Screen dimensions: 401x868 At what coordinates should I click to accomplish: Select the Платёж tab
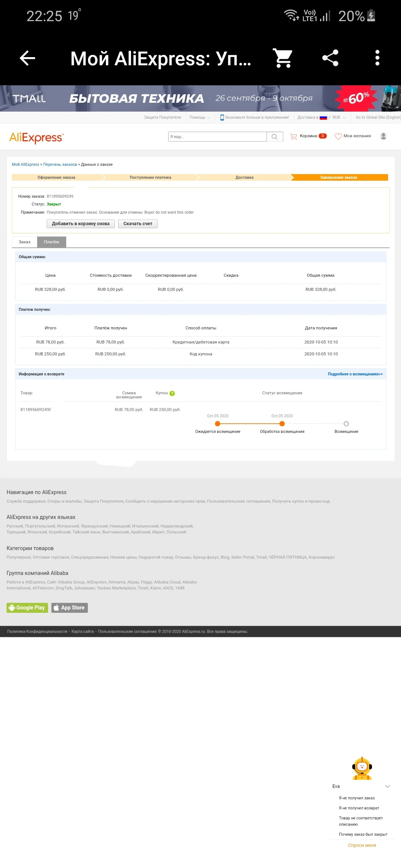pyautogui.click(x=52, y=242)
